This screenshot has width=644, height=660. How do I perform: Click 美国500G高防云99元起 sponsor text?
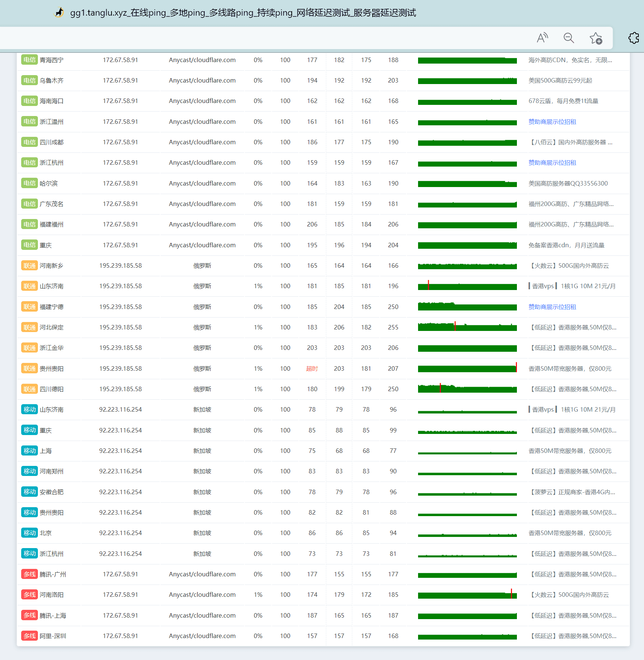click(560, 80)
